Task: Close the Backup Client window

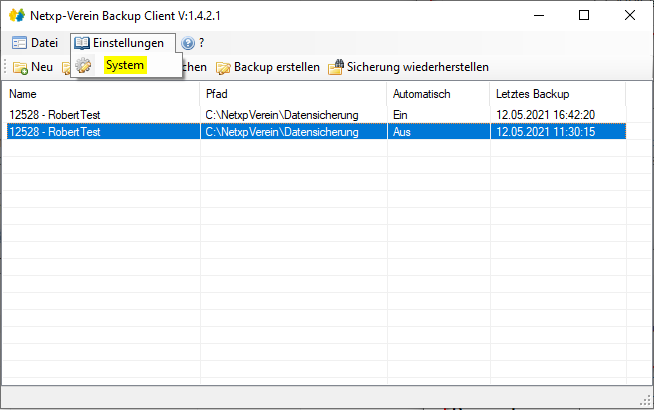Action: click(x=630, y=15)
